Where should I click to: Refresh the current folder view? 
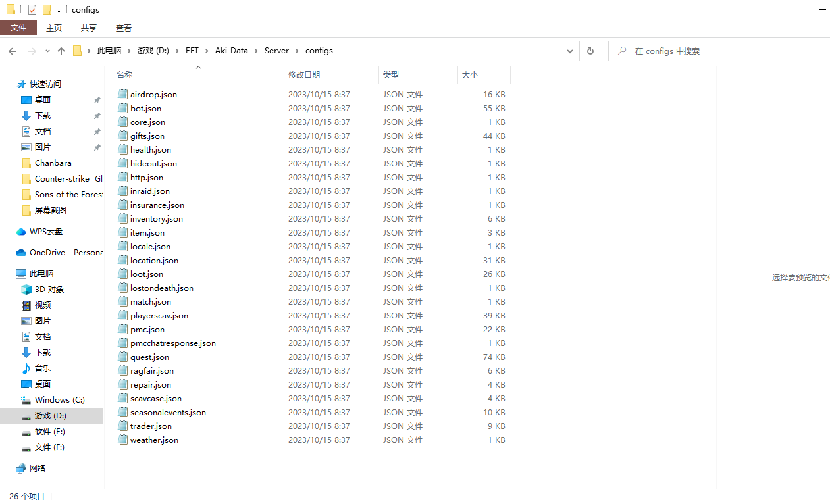point(590,51)
